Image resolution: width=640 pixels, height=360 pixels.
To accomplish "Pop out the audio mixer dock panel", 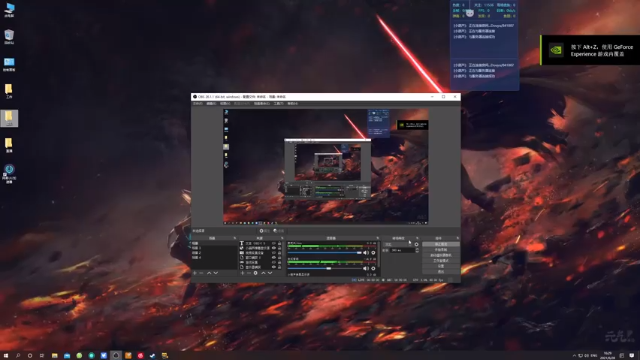I will pos(378,238).
